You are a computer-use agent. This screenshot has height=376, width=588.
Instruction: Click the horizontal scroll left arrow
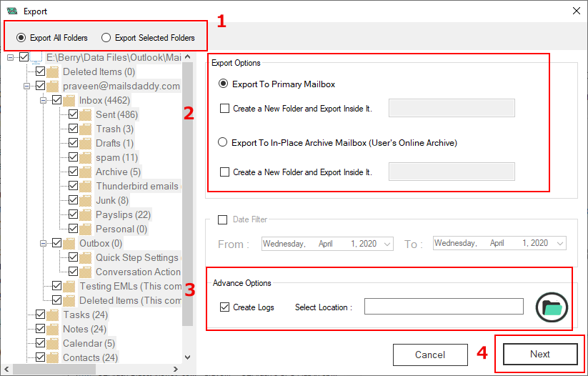(x=6, y=369)
